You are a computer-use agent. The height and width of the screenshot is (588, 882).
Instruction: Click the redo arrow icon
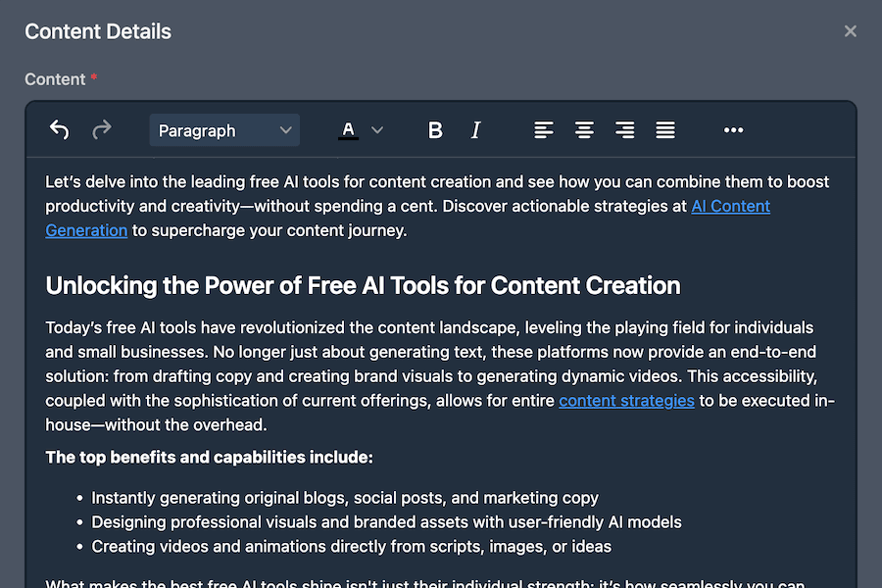[102, 129]
